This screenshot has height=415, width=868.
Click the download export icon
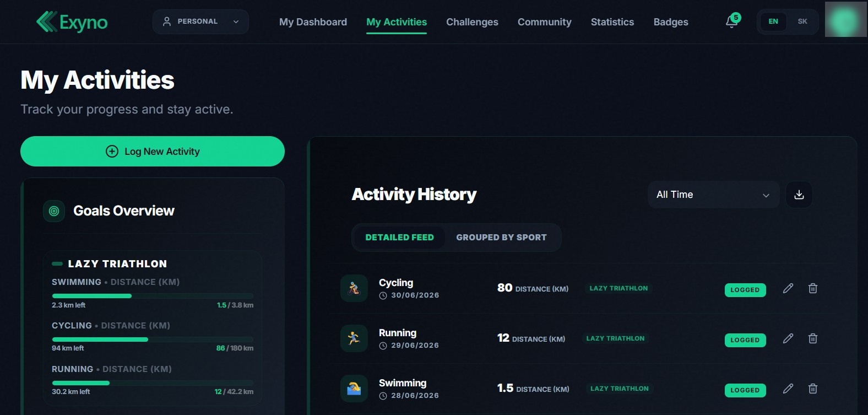(799, 195)
